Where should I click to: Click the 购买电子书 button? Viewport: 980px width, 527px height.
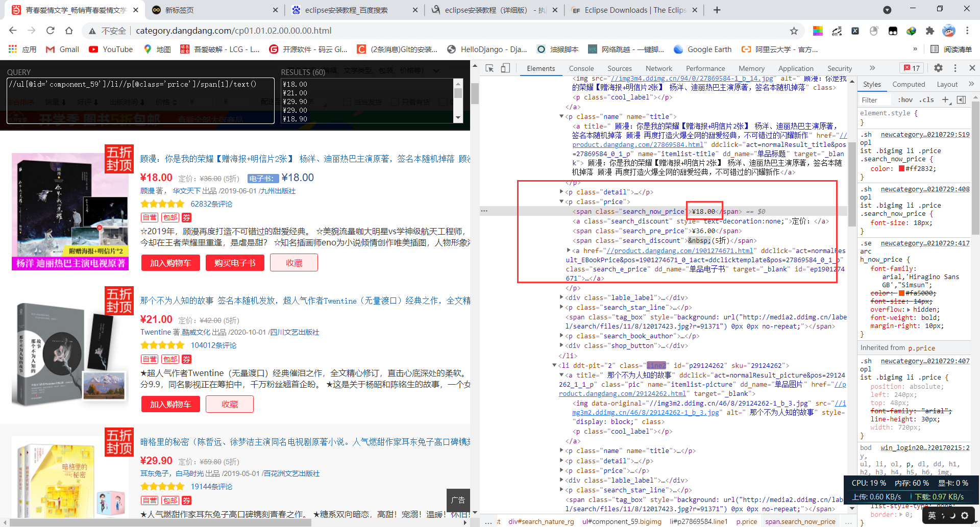coord(235,263)
